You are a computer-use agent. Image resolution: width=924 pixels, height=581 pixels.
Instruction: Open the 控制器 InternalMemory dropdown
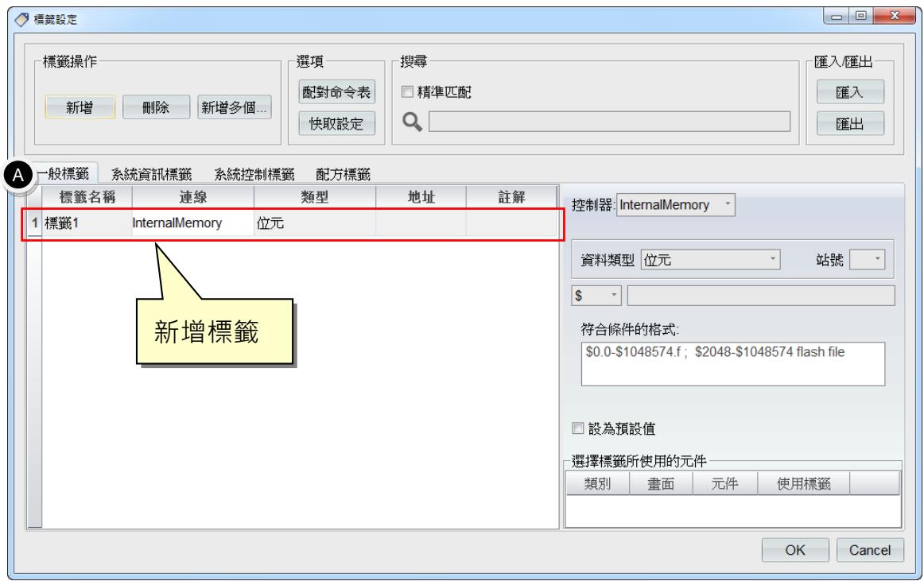[x=675, y=204]
